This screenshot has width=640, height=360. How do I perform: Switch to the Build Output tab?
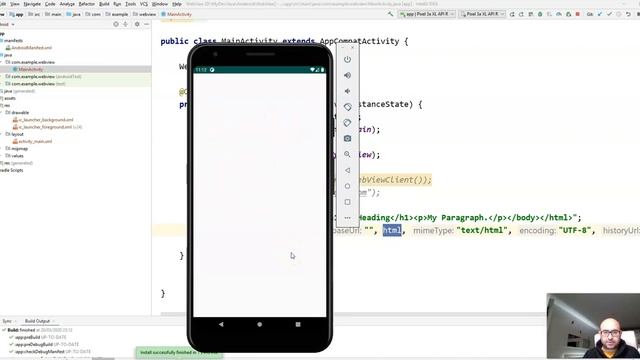click(38, 321)
